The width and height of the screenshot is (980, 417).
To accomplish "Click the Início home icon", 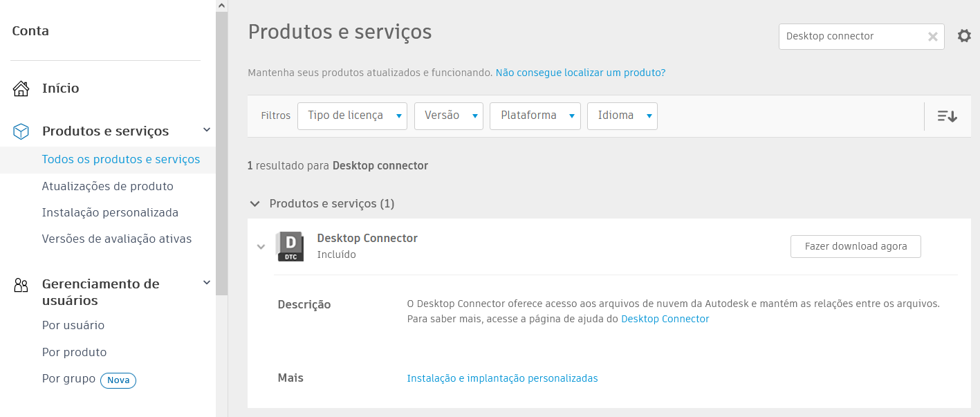I will click(21, 89).
